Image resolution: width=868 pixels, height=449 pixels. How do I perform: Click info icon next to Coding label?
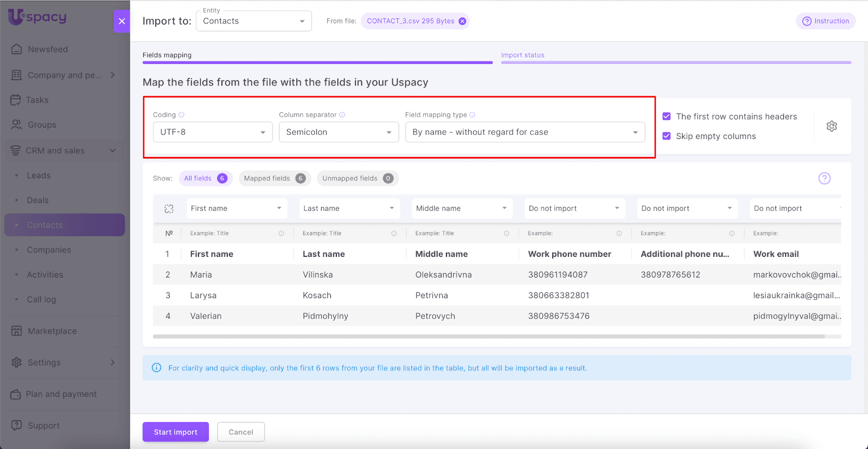tap(182, 115)
